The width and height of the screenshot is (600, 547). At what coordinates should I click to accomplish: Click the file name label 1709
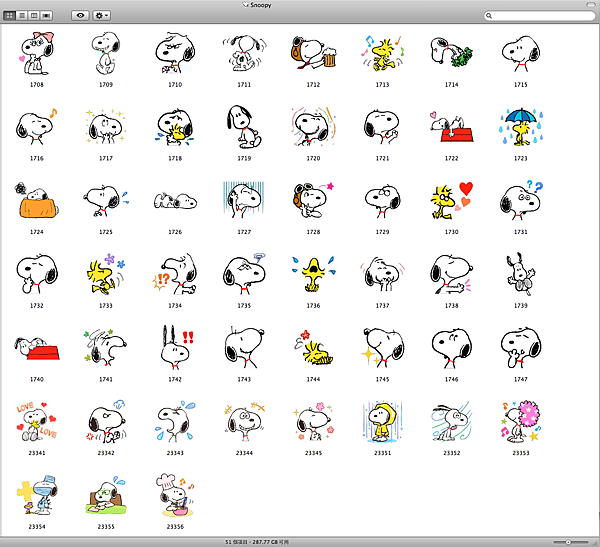point(106,85)
